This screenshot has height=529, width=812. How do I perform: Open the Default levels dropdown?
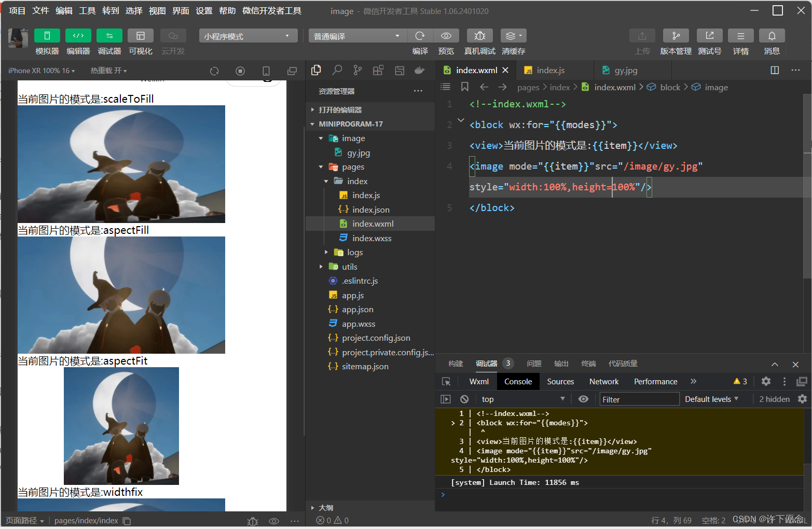point(711,399)
